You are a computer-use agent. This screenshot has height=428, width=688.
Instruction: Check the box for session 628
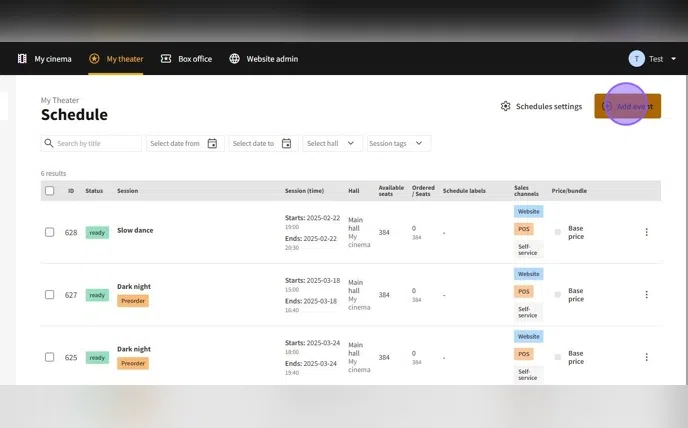pos(49,232)
